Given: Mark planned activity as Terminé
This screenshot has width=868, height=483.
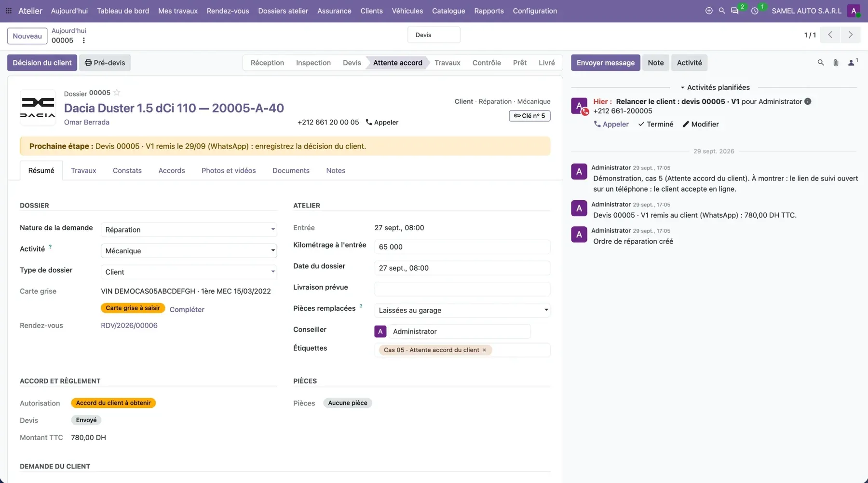Looking at the screenshot, I should [656, 124].
